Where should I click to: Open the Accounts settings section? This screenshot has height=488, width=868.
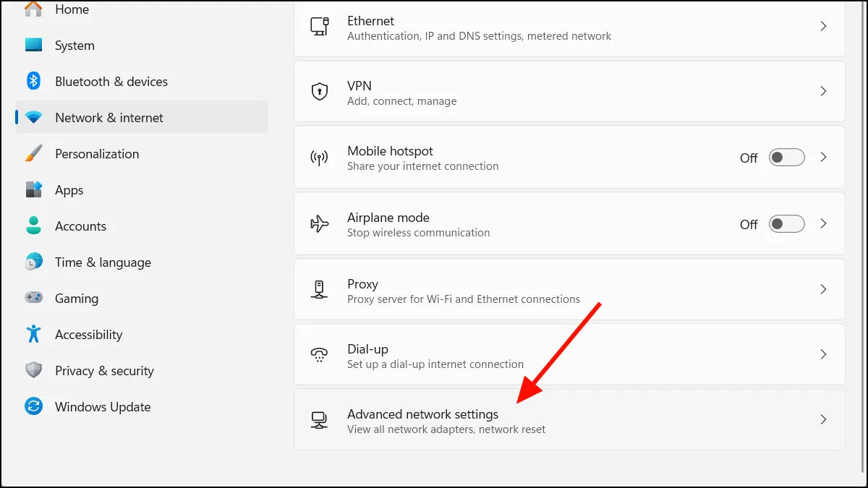(x=80, y=226)
